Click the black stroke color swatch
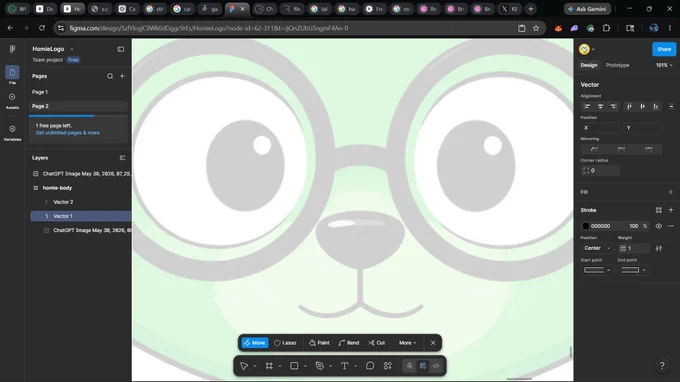 coord(586,226)
